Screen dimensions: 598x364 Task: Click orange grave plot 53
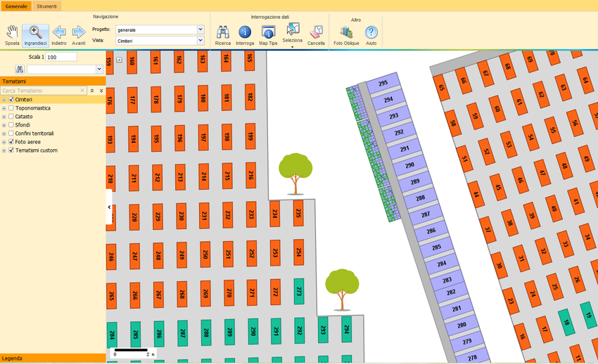click(509, 145)
